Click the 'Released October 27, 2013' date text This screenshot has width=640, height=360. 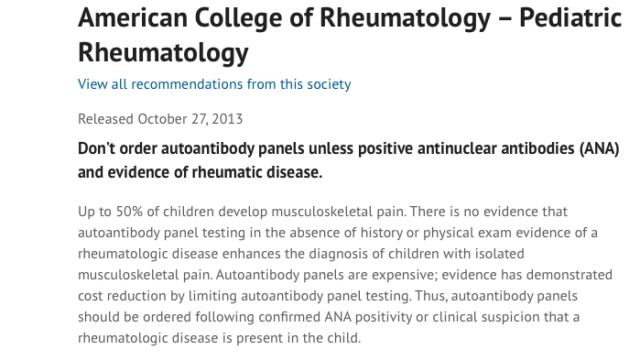click(x=160, y=119)
